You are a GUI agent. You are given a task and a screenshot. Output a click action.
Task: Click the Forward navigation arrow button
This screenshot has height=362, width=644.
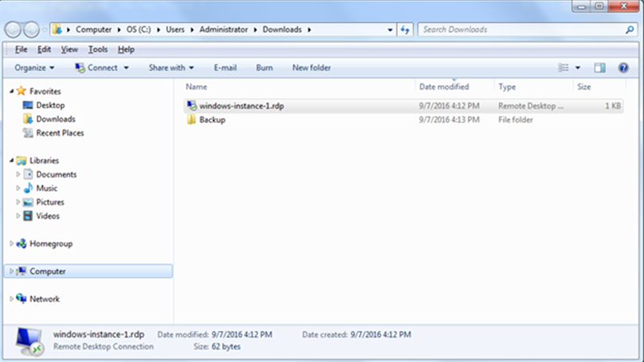click(x=31, y=29)
